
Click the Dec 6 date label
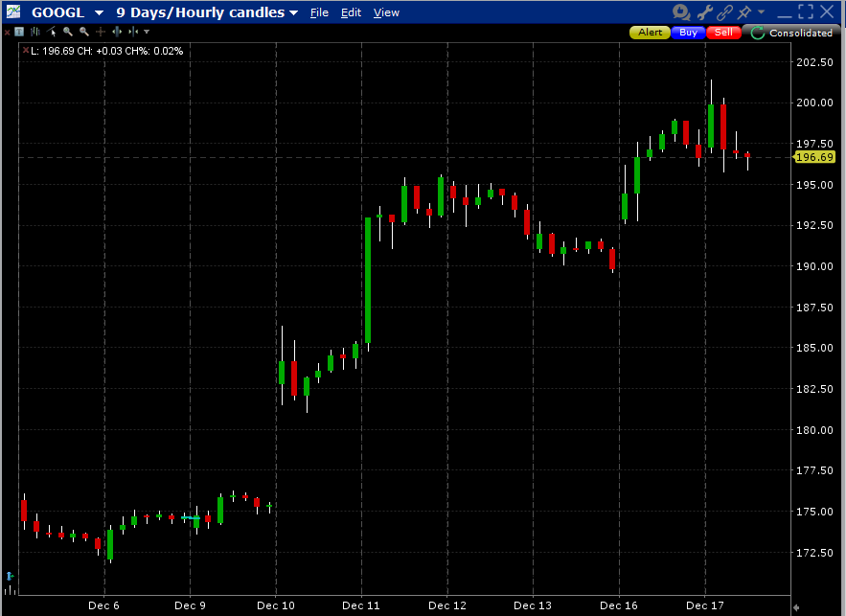pos(103,605)
